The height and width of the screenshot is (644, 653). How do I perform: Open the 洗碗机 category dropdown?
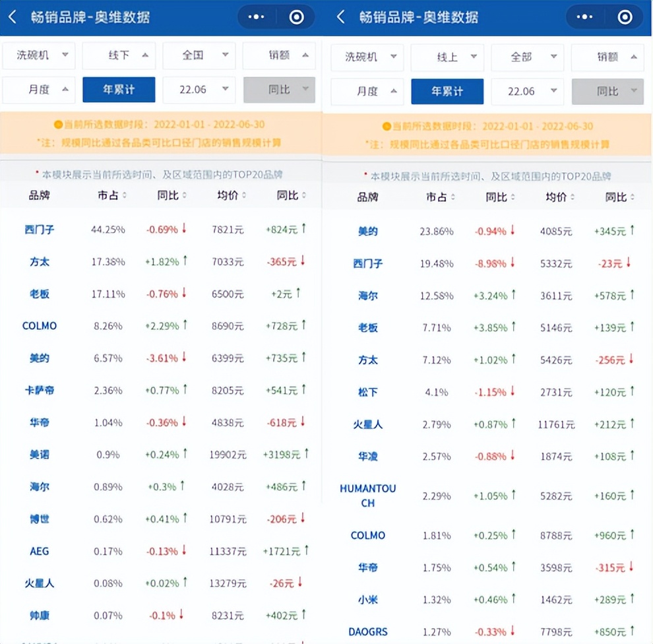tap(38, 57)
